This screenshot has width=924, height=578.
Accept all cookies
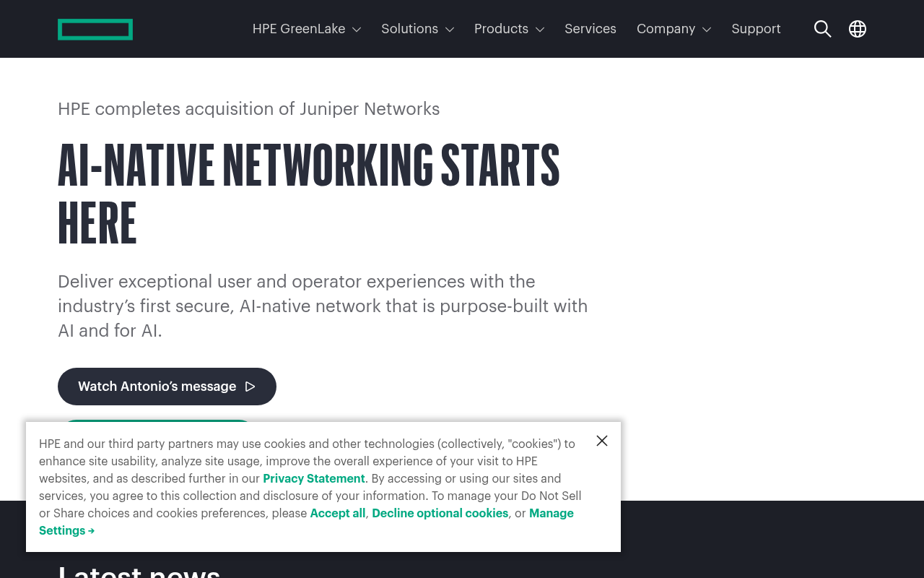(x=338, y=513)
